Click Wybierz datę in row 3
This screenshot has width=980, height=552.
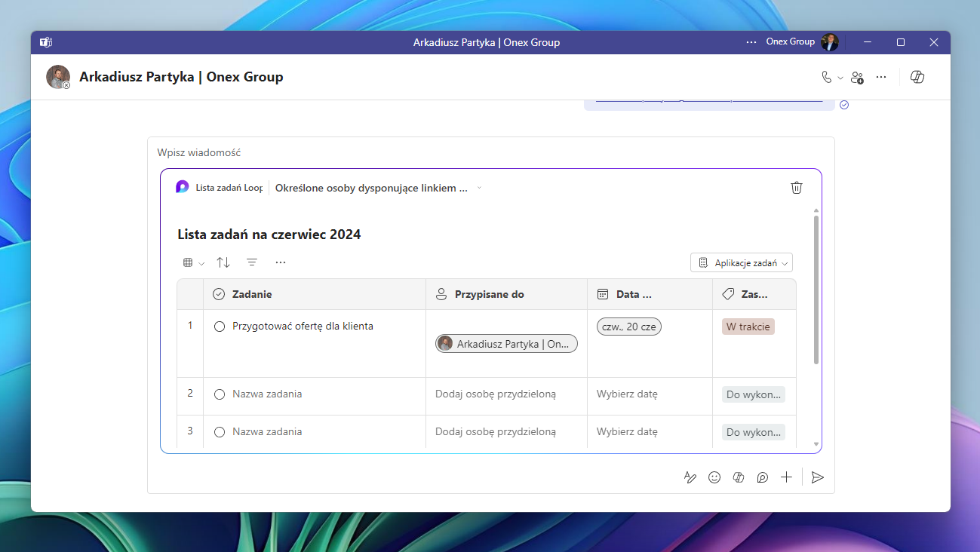[627, 432]
